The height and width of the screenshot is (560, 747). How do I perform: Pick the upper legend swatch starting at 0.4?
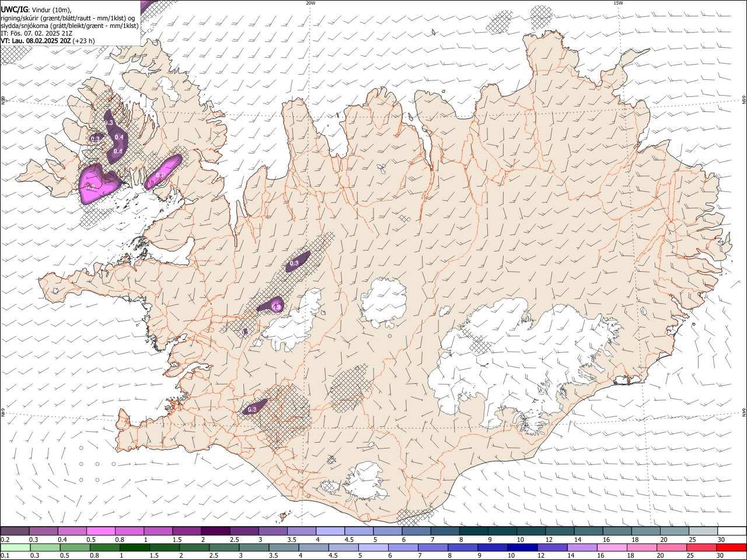pyautogui.click(x=72, y=531)
